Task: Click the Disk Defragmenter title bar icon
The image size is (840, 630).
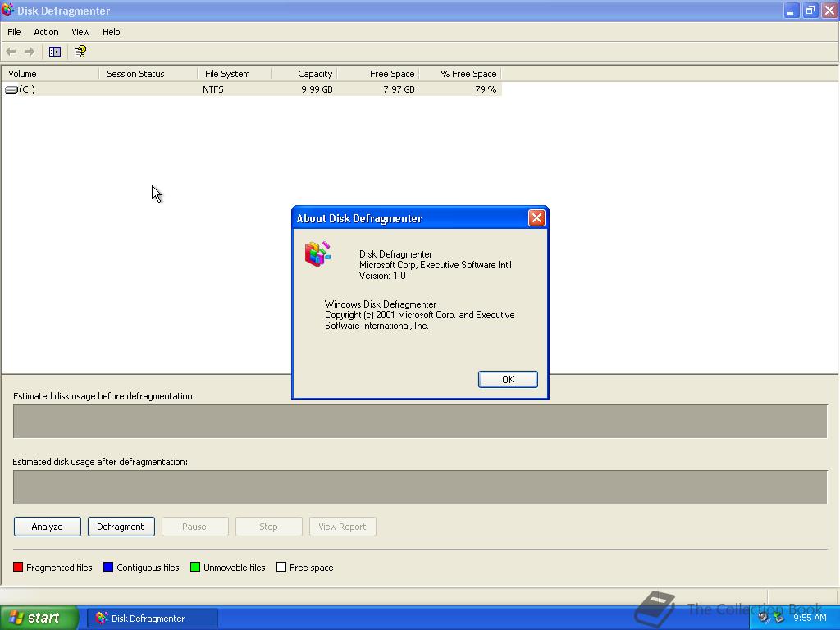Action: tap(7, 10)
